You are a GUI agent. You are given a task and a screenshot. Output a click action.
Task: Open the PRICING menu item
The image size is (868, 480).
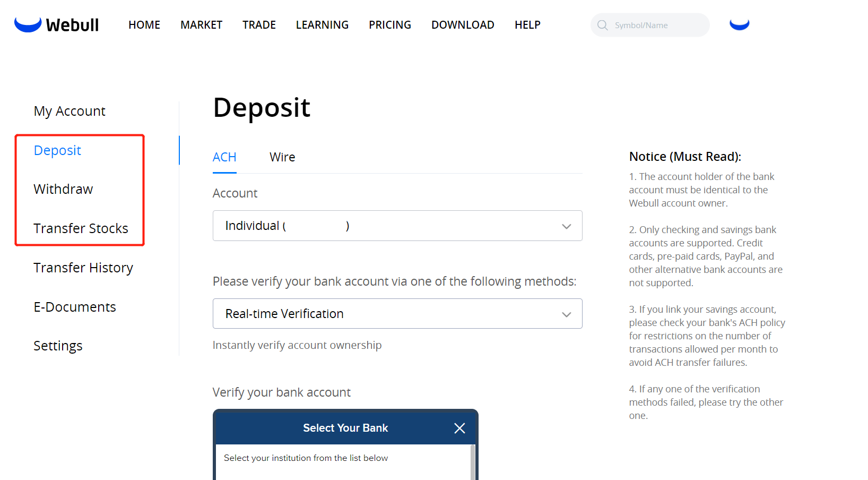[390, 25]
